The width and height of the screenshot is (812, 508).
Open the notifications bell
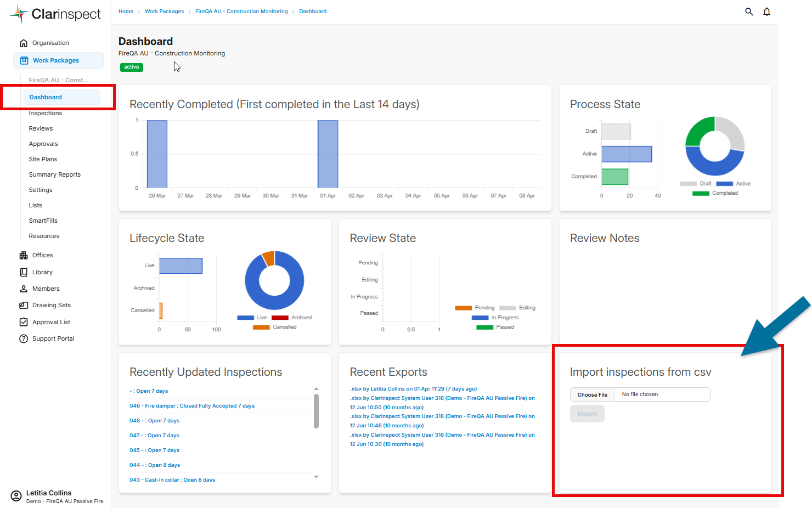pyautogui.click(x=766, y=12)
